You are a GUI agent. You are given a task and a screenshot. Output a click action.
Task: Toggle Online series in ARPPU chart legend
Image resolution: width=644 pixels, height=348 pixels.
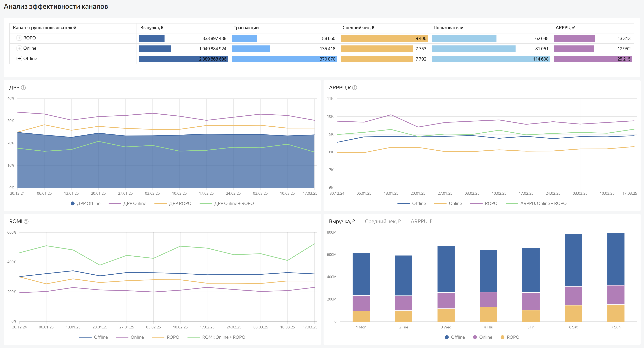pos(448,203)
